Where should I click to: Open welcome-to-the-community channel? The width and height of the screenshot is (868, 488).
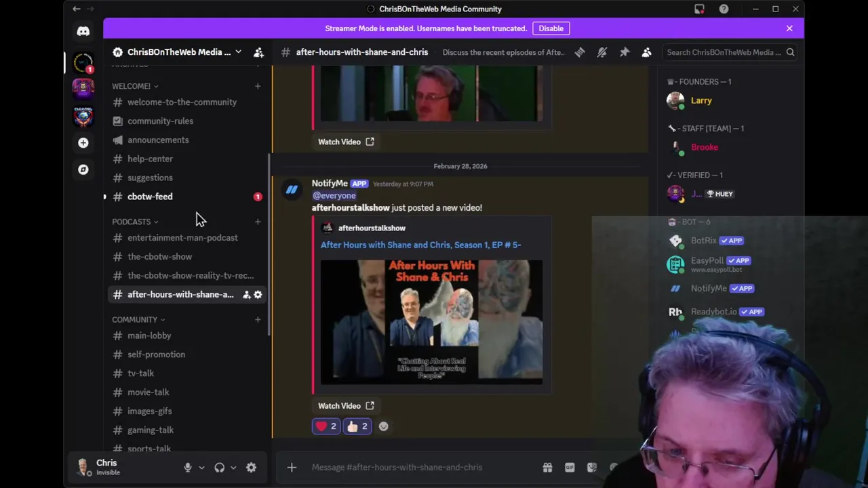click(186, 102)
